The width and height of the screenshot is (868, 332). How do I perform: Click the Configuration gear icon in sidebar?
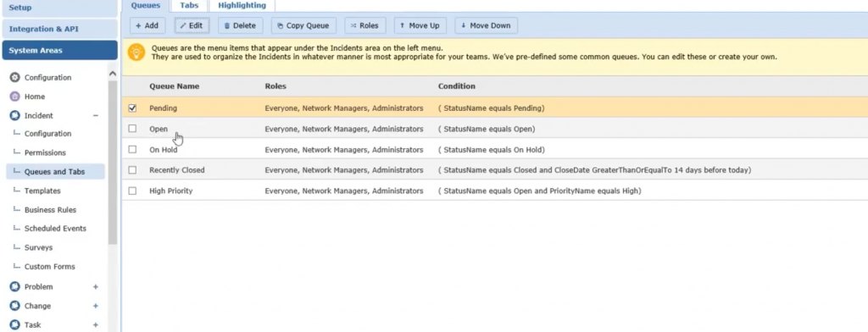[15, 77]
